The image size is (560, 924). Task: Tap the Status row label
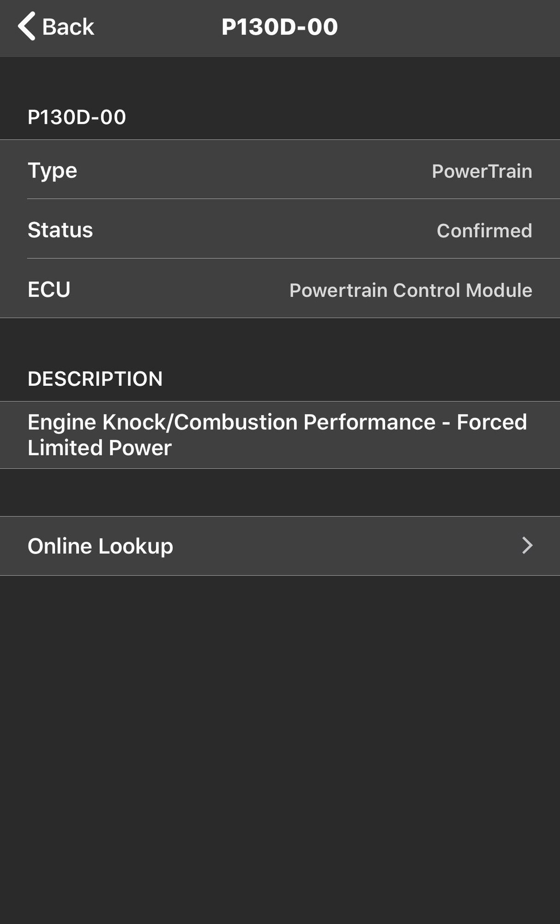[60, 230]
